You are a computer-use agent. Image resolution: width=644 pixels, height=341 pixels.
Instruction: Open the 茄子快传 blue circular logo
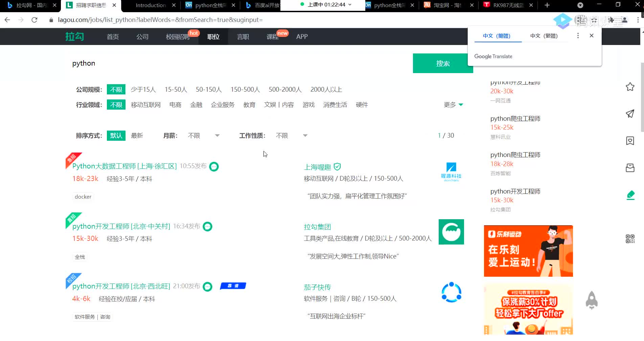click(x=451, y=292)
